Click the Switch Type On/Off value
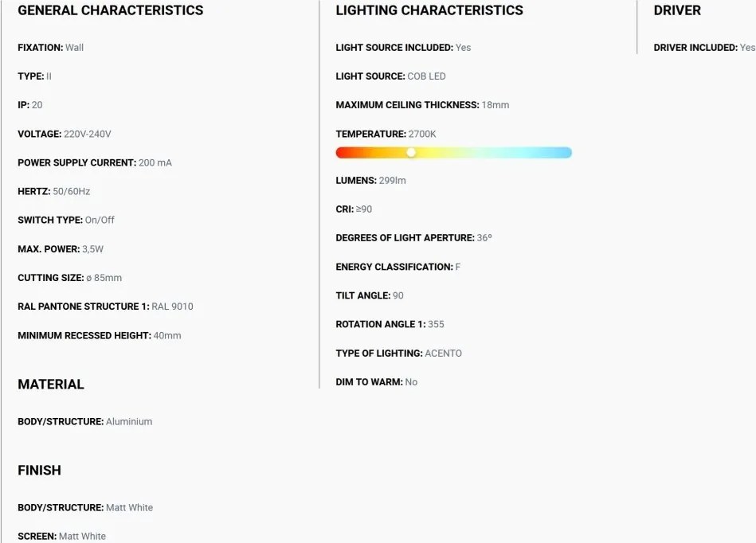The height and width of the screenshot is (543, 756). point(100,221)
